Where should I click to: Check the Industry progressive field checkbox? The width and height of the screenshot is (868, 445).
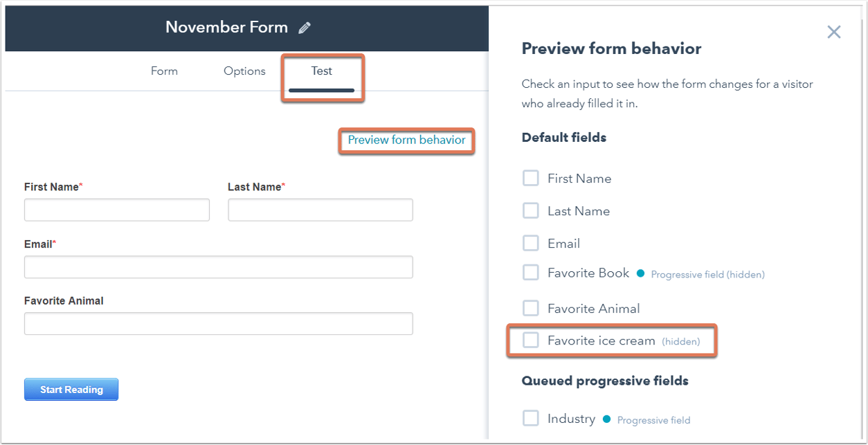(x=531, y=419)
